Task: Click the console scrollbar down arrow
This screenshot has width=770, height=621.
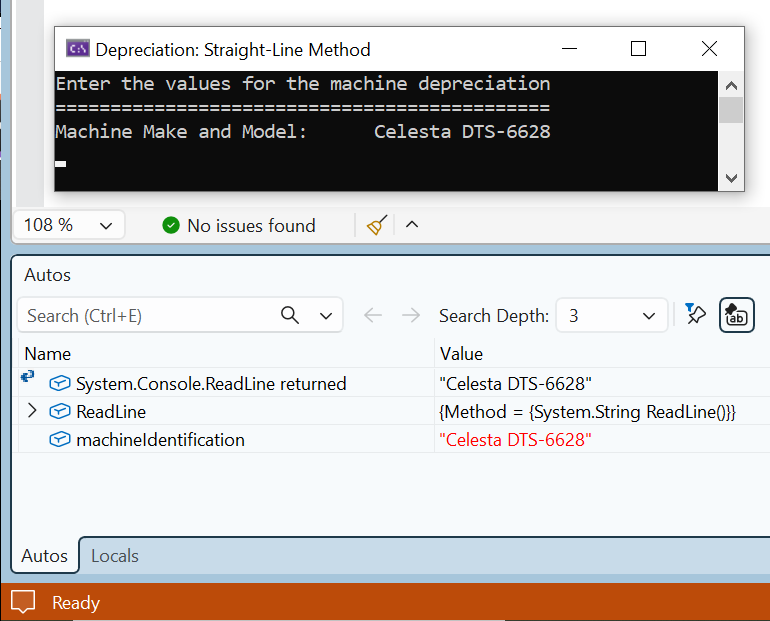Action: [x=731, y=178]
